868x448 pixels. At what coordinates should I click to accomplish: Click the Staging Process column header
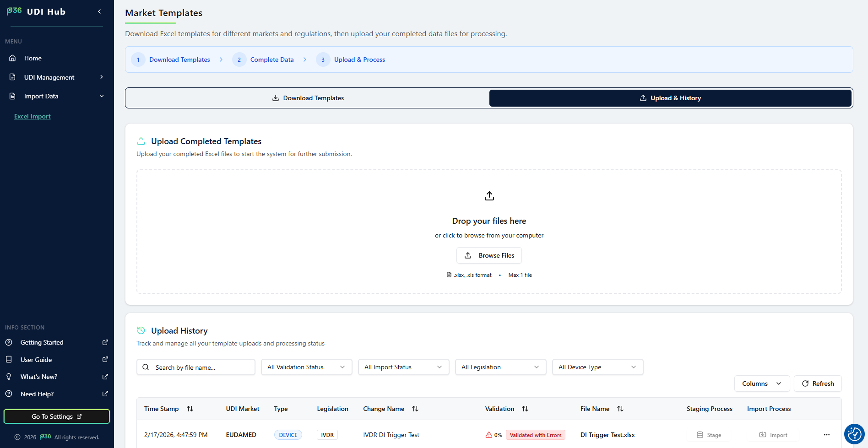(710, 409)
